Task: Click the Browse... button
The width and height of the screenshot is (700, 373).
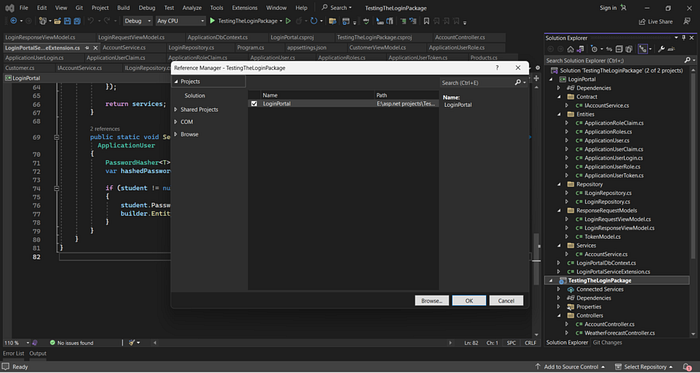Action: point(432,301)
